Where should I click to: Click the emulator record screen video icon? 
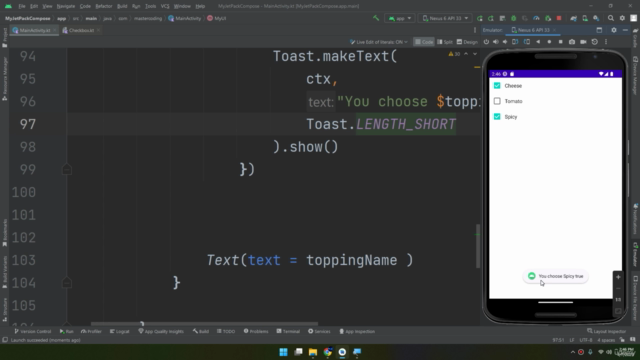(583, 42)
